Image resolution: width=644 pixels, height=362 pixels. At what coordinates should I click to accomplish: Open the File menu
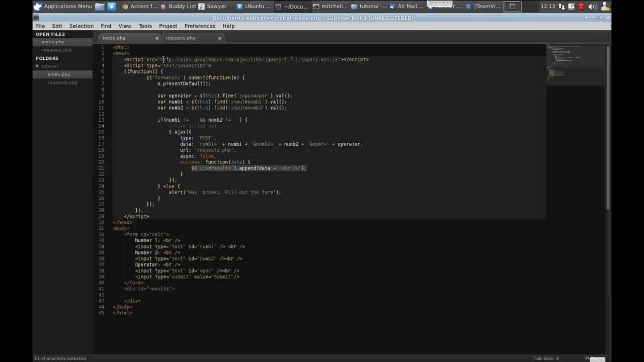pos(40,26)
